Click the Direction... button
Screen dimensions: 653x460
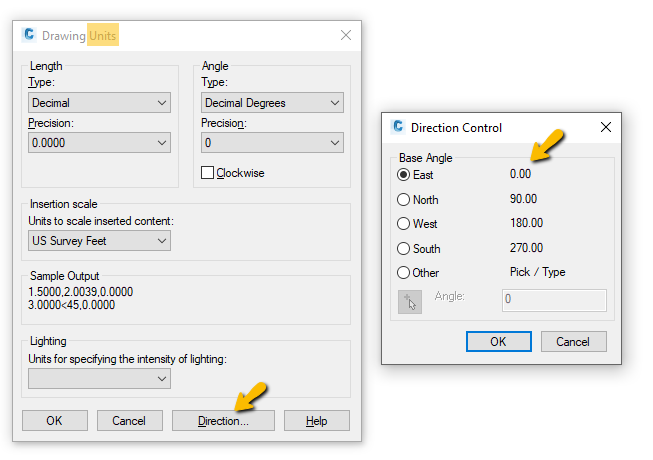[x=222, y=421]
